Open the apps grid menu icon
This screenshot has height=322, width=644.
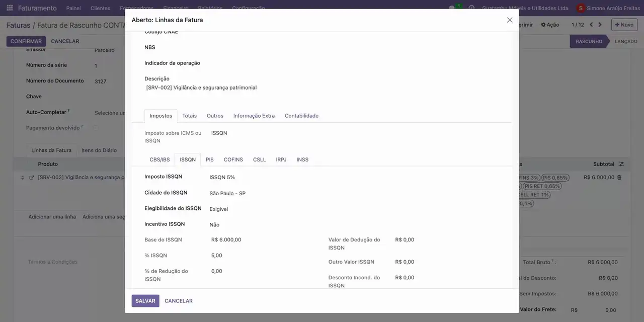coord(10,8)
